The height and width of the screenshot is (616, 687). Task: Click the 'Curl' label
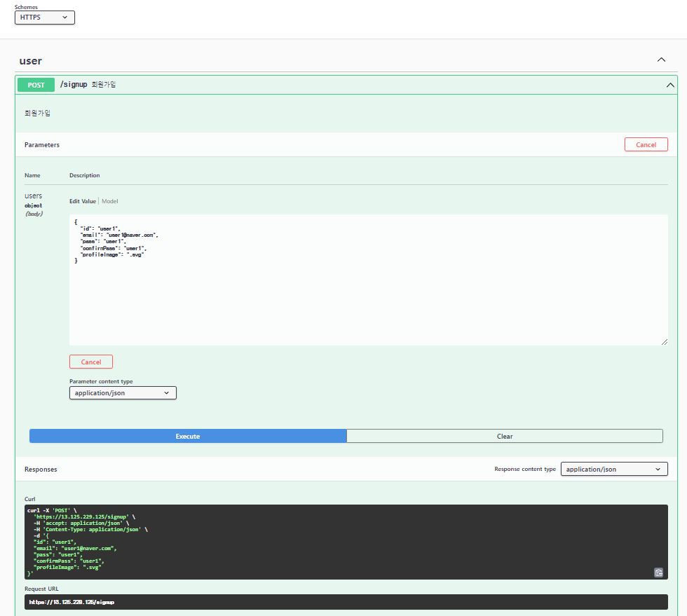[x=29, y=499]
